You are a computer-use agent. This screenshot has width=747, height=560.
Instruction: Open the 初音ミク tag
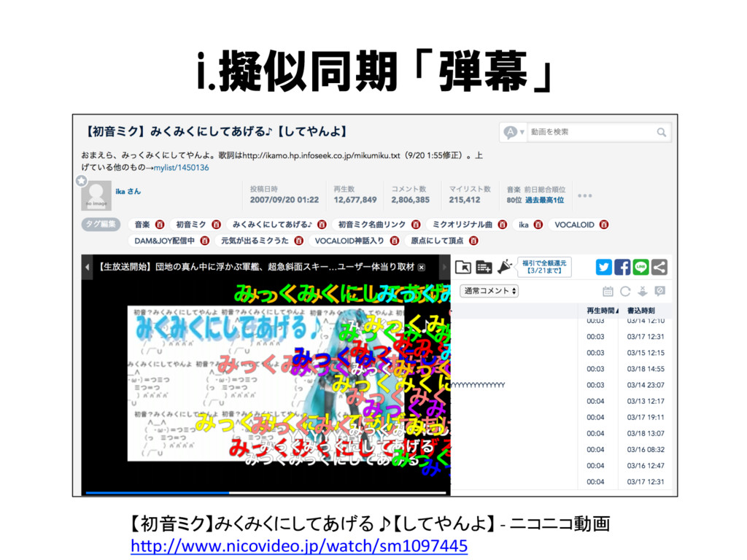(x=191, y=225)
